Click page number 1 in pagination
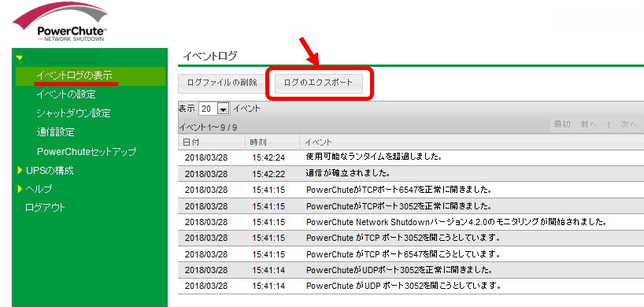 609,125
